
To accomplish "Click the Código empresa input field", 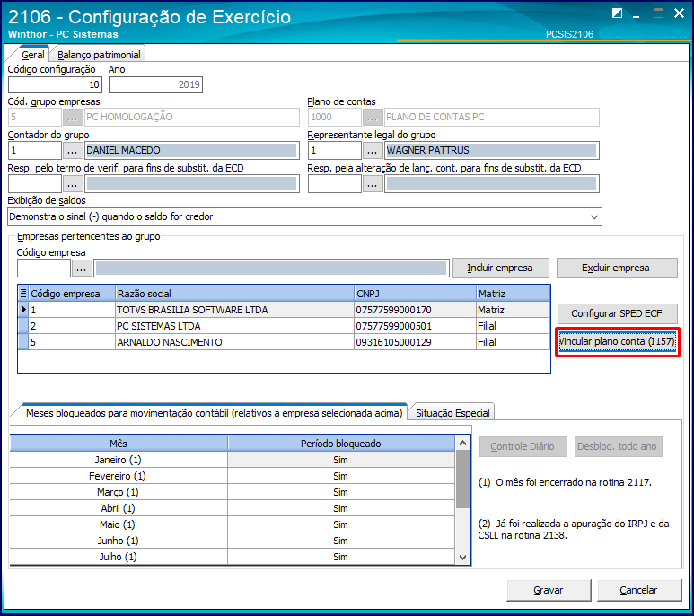I will tap(44, 268).
